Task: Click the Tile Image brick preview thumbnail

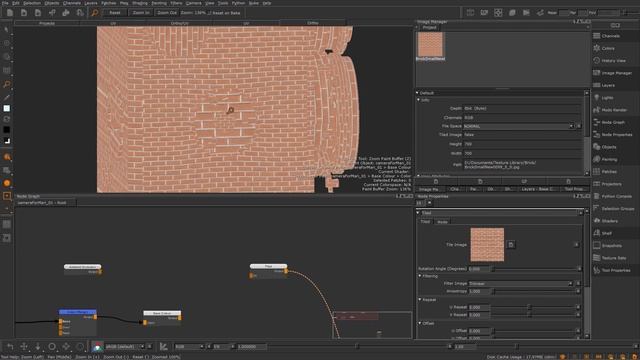Action: click(487, 244)
